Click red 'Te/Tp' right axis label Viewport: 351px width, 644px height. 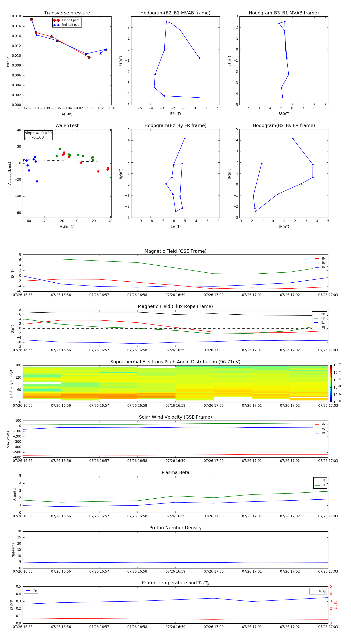coord(336,605)
